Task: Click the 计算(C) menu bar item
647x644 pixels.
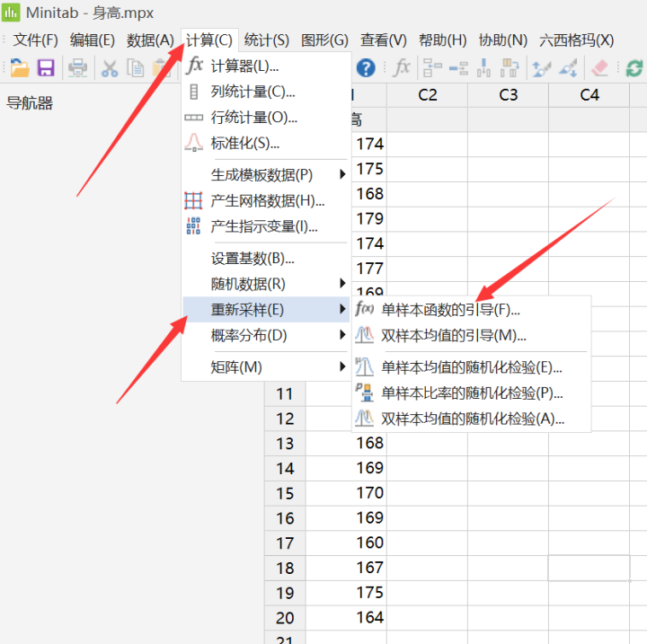Action: coord(209,40)
